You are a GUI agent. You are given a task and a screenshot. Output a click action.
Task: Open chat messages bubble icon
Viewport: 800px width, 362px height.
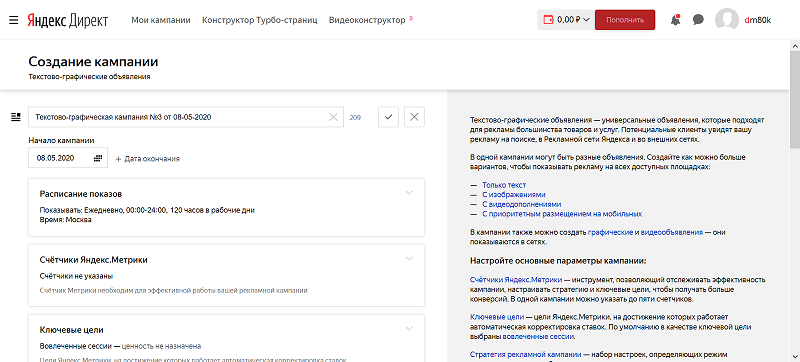point(698,20)
